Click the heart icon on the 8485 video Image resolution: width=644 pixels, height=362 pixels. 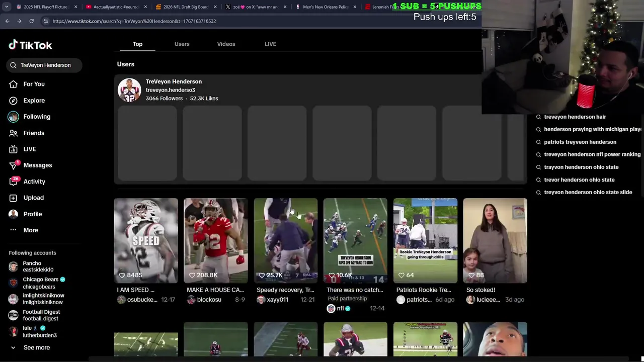tap(122, 275)
